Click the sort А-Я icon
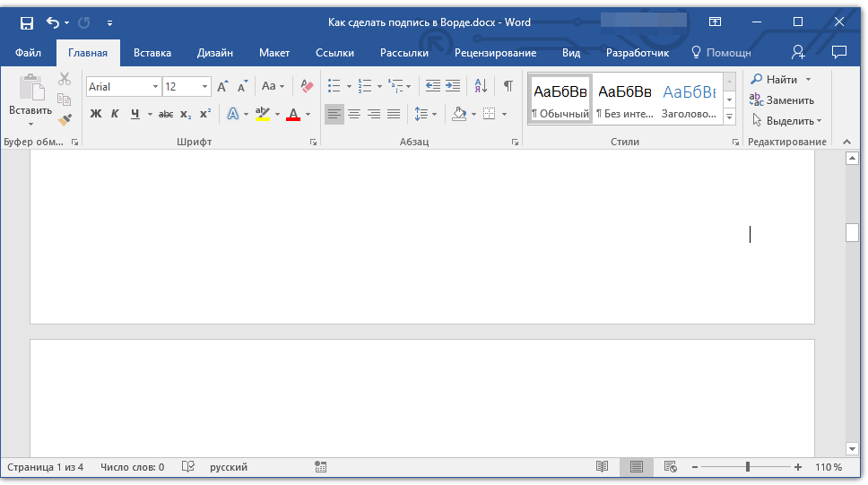The width and height of the screenshot is (868, 485). click(x=481, y=86)
